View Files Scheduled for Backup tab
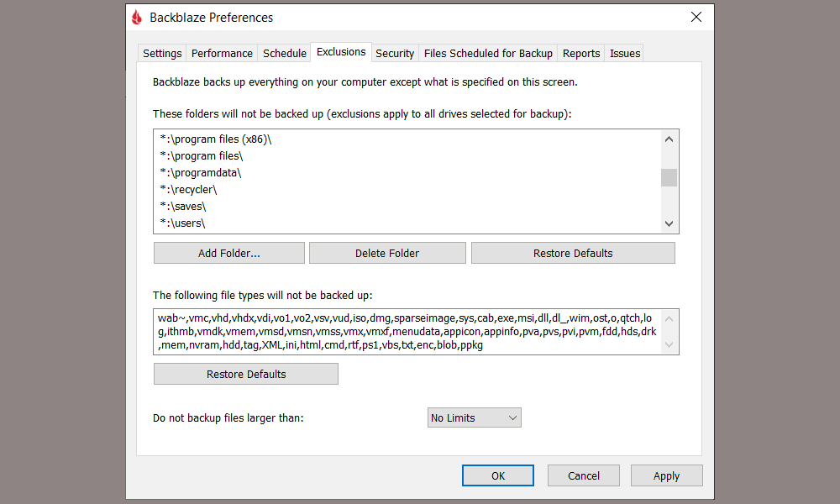The image size is (840, 504). [x=488, y=53]
